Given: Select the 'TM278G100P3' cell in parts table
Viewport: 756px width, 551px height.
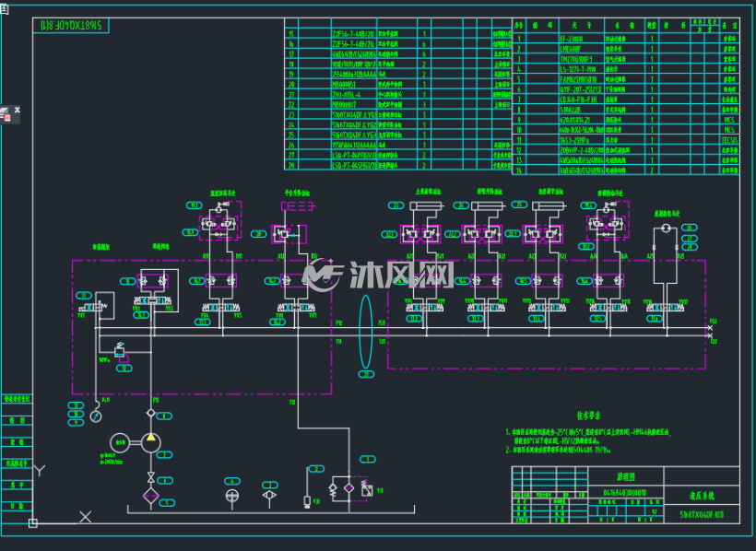Looking at the screenshot, I should click(x=582, y=59).
